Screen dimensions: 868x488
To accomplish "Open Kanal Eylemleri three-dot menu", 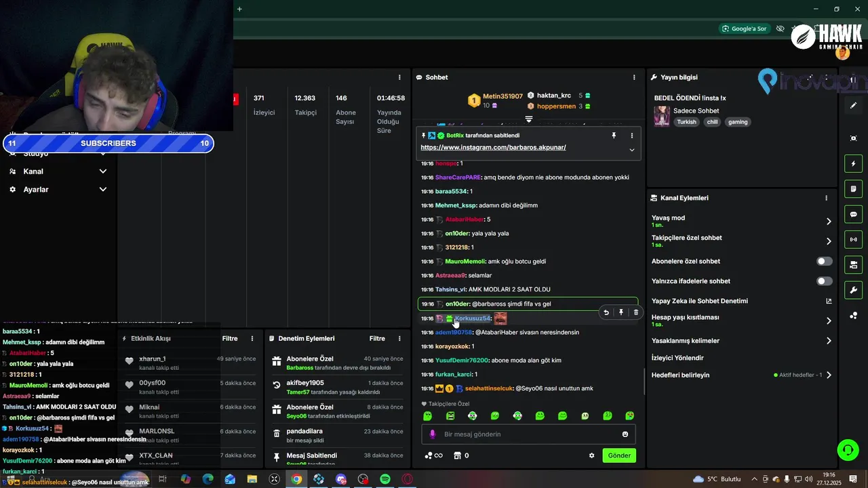I will (x=826, y=198).
